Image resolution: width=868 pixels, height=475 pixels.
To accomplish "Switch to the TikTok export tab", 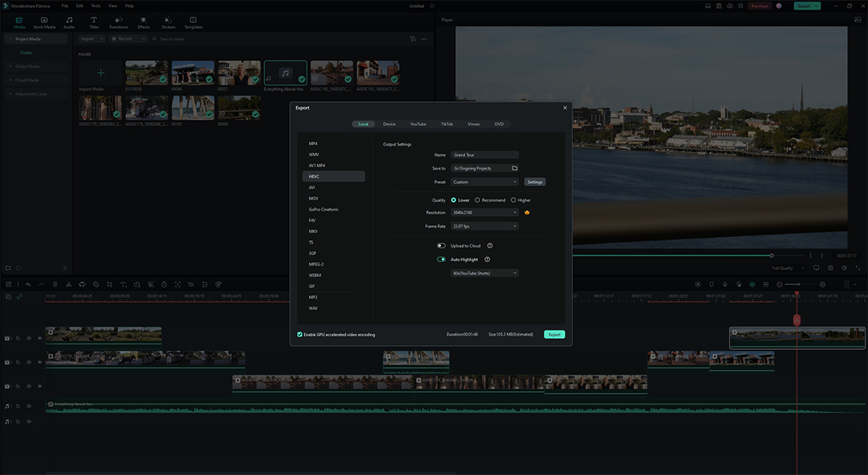I will (447, 124).
